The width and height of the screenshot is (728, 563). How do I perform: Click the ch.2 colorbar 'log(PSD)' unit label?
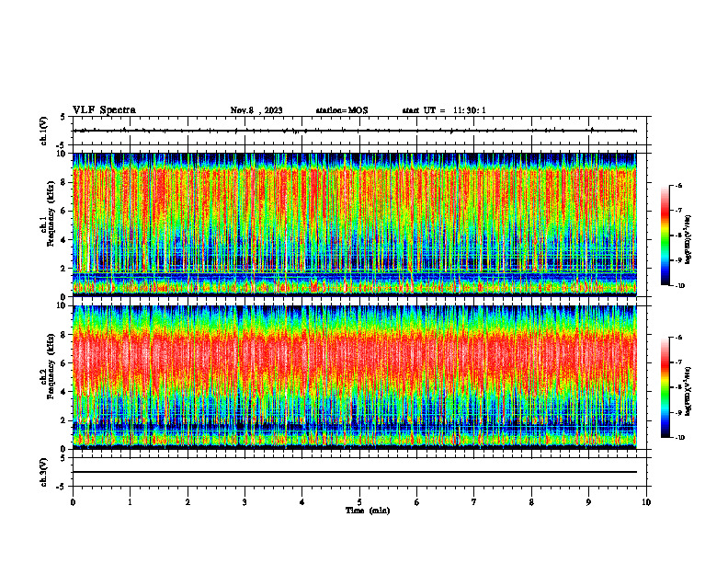pos(688,391)
